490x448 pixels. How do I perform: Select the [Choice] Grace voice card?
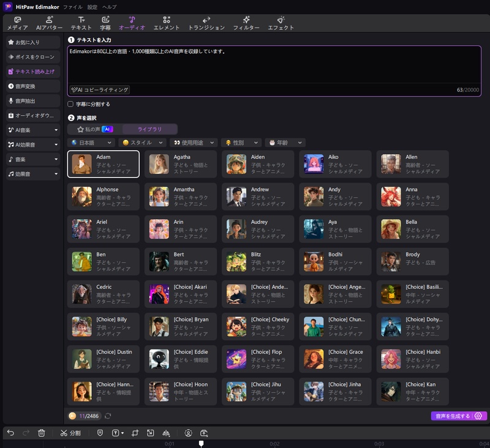335,359
